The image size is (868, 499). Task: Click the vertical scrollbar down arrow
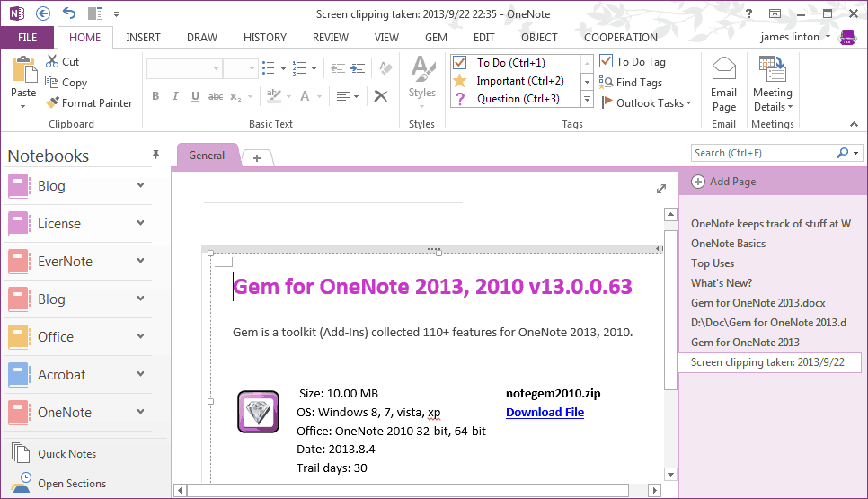point(671,474)
